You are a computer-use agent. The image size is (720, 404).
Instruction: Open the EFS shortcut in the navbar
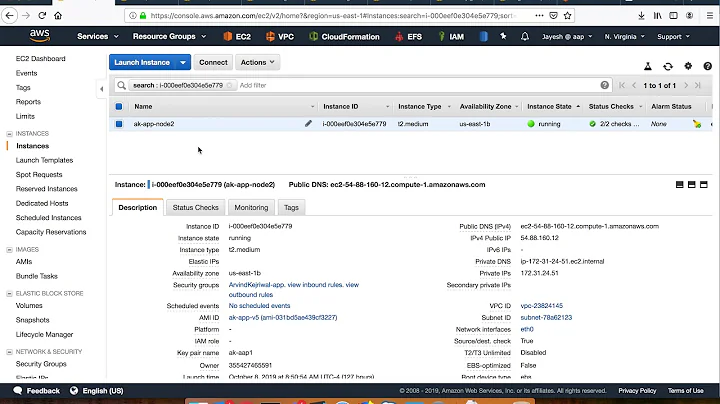pos(408,36)
